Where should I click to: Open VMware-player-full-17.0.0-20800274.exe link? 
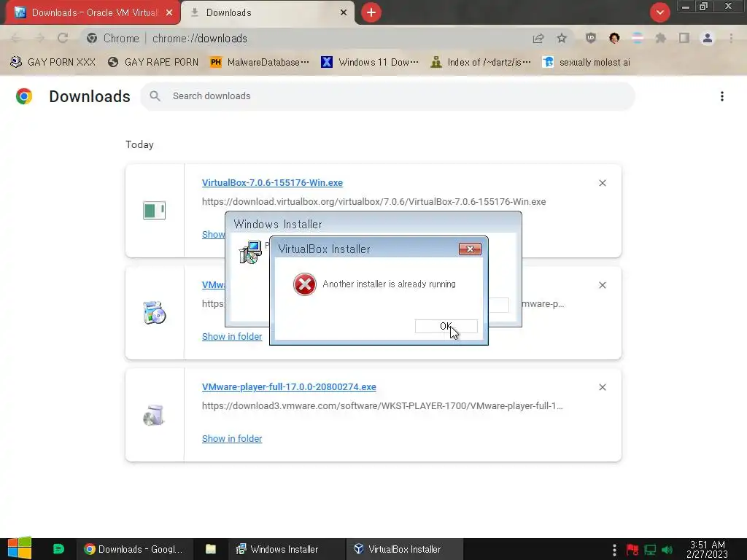(x=289, y=387)
